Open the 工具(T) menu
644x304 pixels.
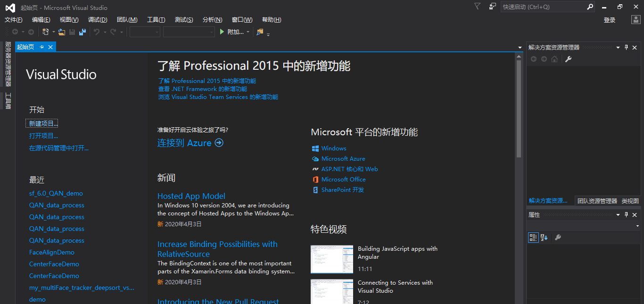156,20
